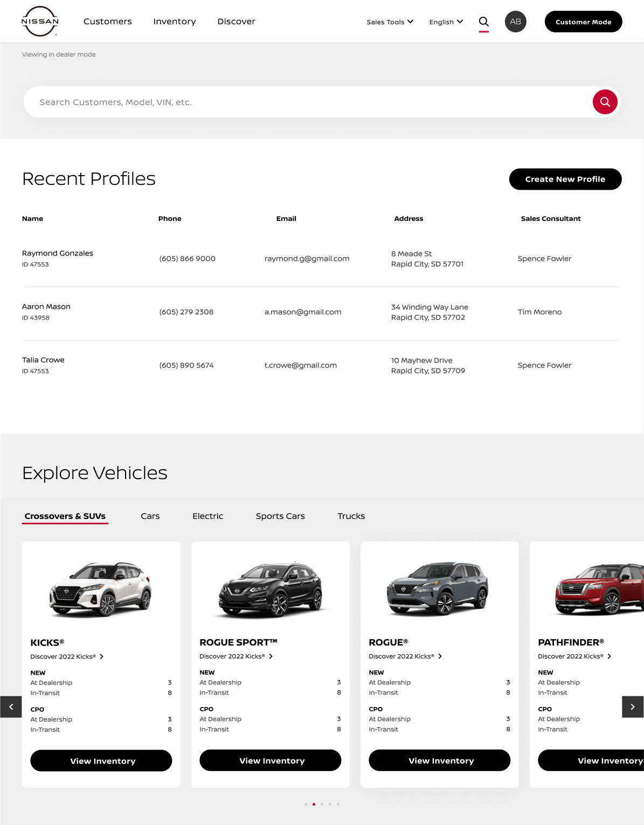Viewport: 644px width, 825px height.
Task: Click chevron next to Pathfinder Discover link
Action: coord(610,656)
